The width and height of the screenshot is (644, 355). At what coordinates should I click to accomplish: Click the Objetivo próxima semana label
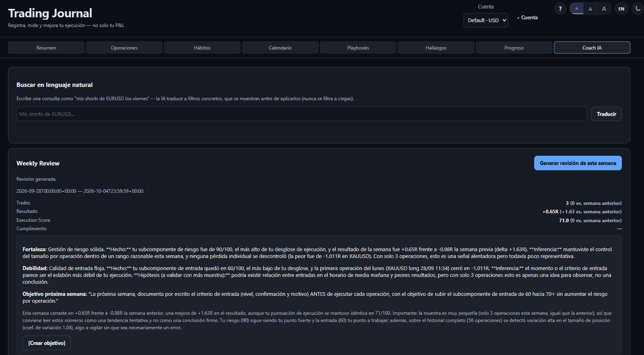(55, 294)
